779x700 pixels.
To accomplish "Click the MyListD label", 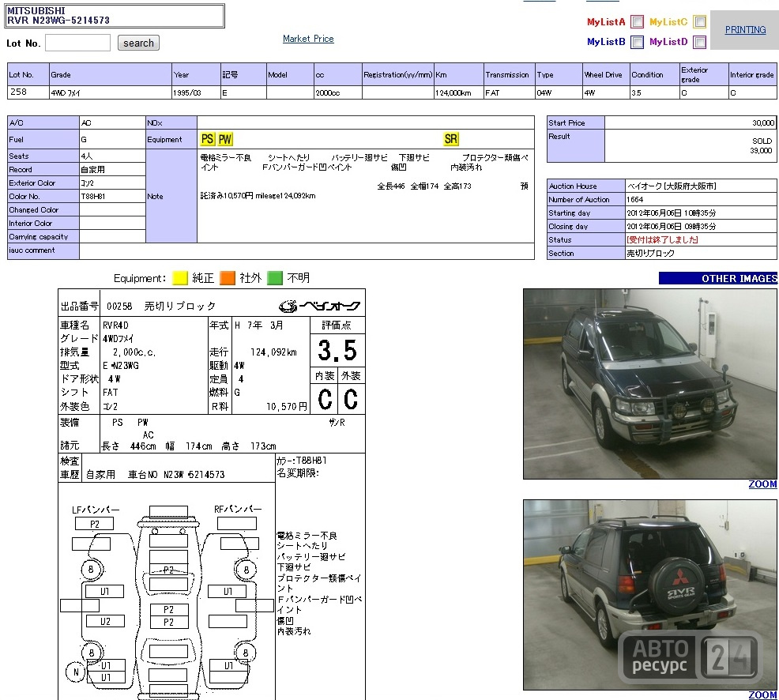I will click(x=668, y=42).
